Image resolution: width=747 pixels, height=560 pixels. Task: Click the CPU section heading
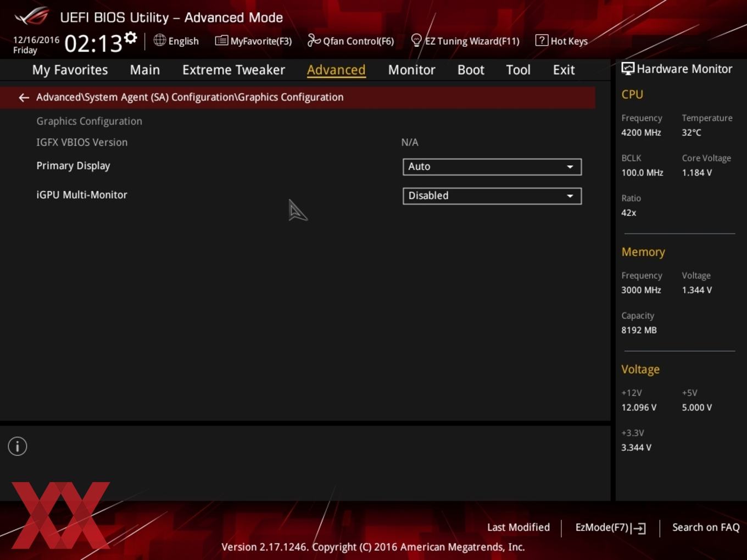[632, 94]
